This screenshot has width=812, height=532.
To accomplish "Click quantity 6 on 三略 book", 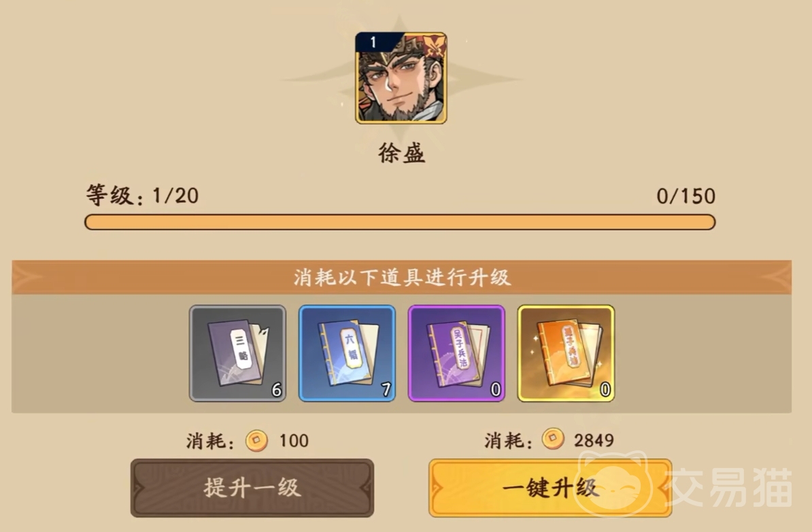I will [x=277, y=390].
